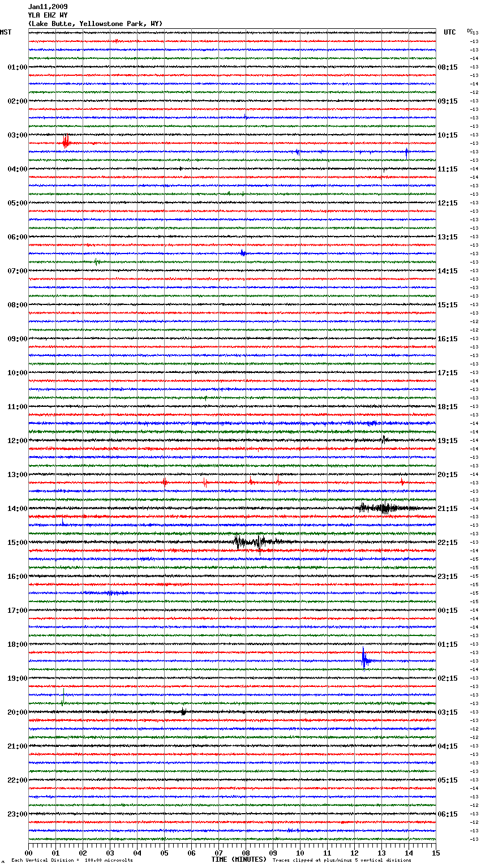This screenshot has height=868, width=481.
Task: Select the '23:00' MST row label
Action: [17, 814]
